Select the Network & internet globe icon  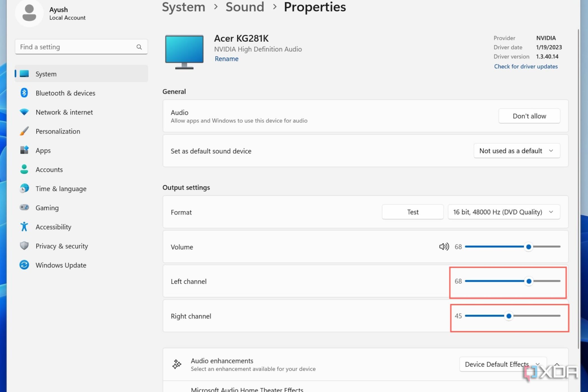(24, 112)
